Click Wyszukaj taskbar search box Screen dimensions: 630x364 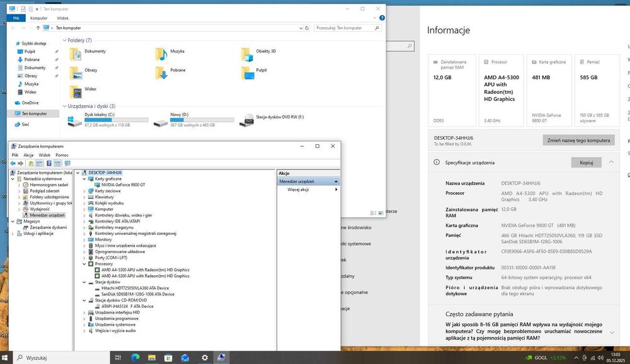62,357
